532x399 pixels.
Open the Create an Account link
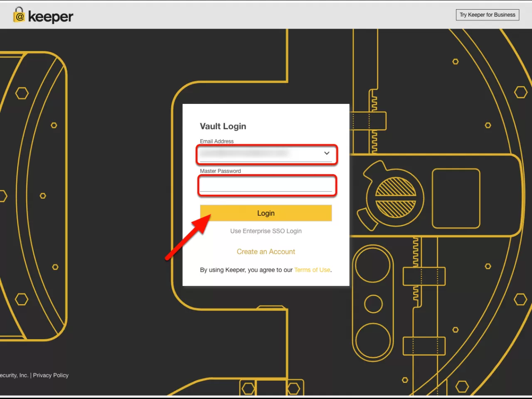pos(266,252)
